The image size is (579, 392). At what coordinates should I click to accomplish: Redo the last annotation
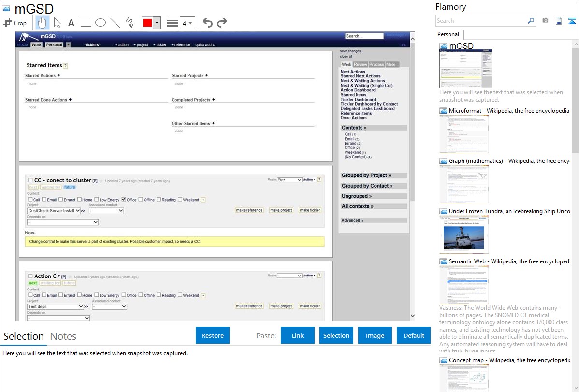point(222,23)
